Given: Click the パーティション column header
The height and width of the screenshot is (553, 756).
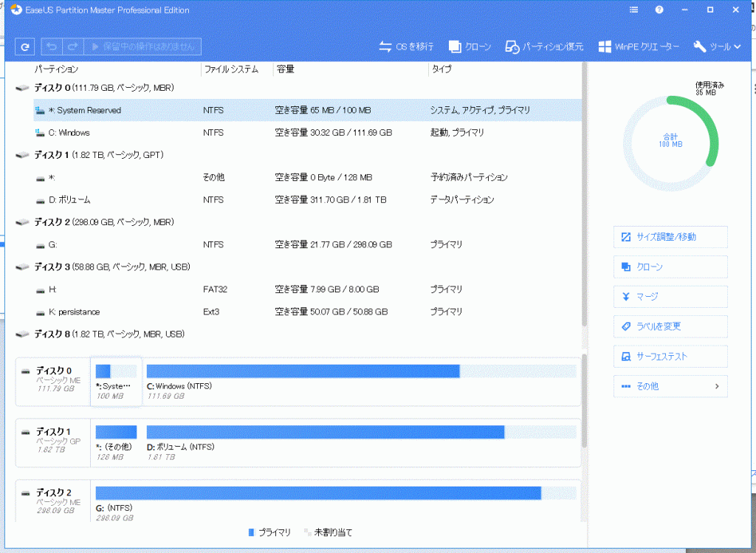Looking at the screenshot, I should click(x=56, y=69).
